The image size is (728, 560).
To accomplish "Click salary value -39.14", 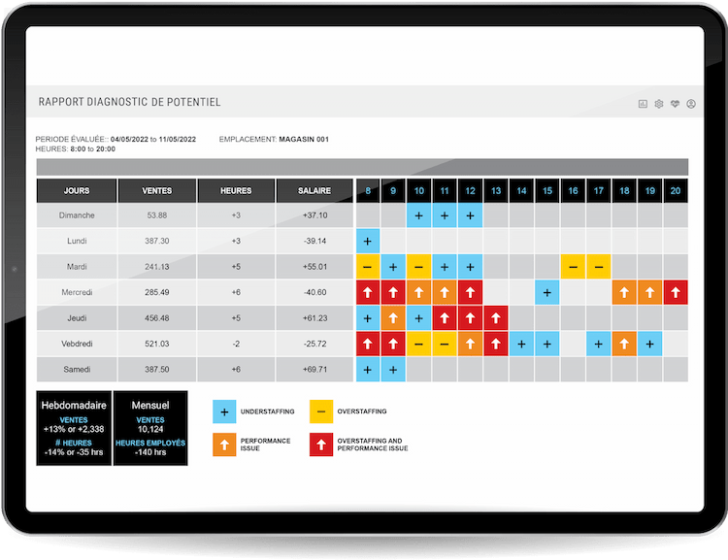I will [314, 241].
